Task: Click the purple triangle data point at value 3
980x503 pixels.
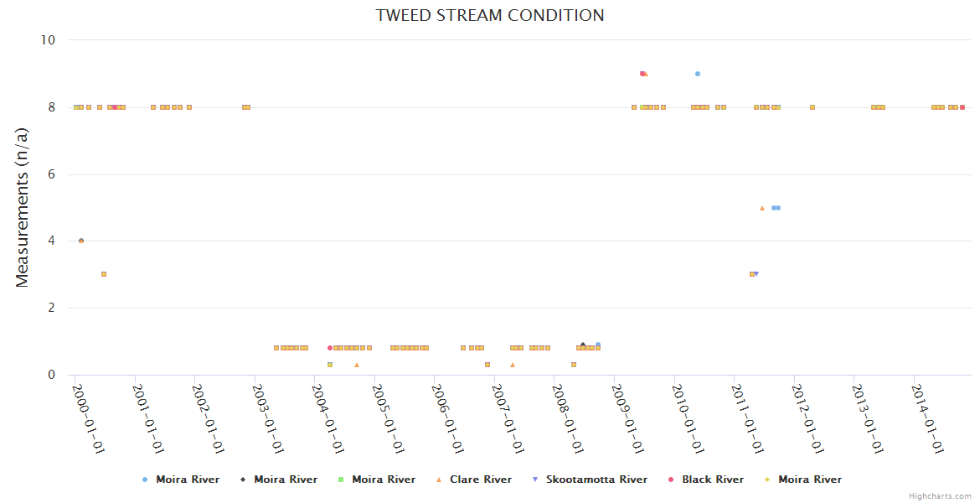Action: (x=756, y=274)
